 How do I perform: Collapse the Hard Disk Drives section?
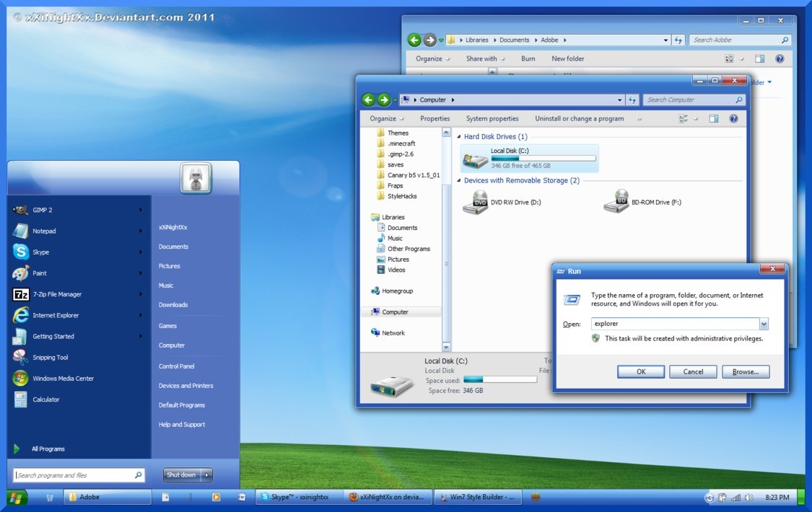click(458, 136)
